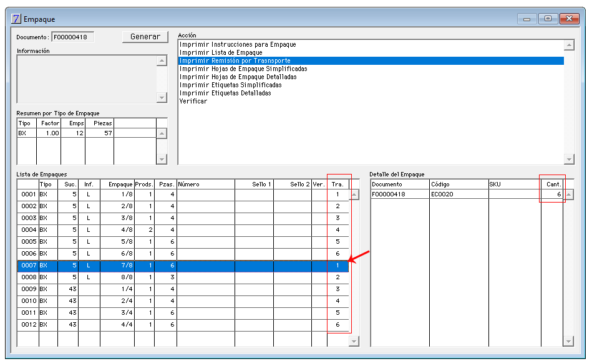Click BX row in Resumen table
Viewport: 592px width, 364px height.
coord(87,133)
